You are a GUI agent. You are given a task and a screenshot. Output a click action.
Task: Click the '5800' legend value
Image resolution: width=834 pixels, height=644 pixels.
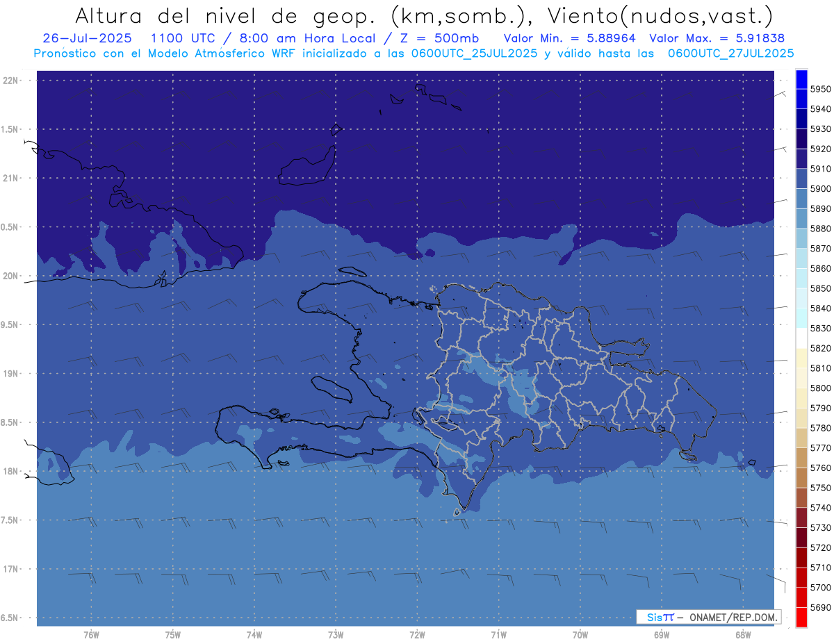821,388
